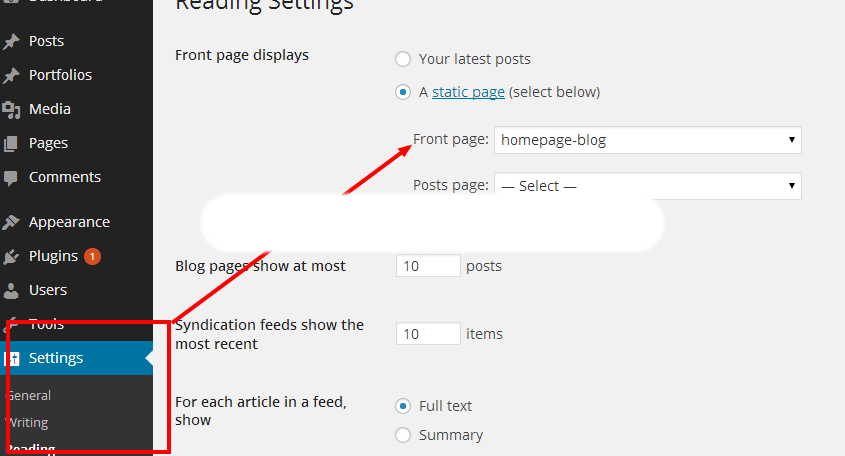
Task: Go to the General settings submenu
Action: [x=29, y=396]
